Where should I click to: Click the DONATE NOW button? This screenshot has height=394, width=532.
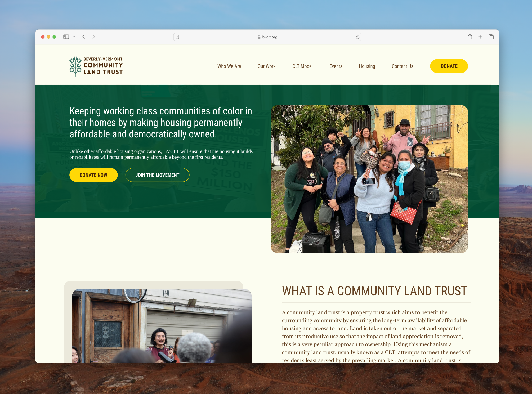(x=93, y=175)
